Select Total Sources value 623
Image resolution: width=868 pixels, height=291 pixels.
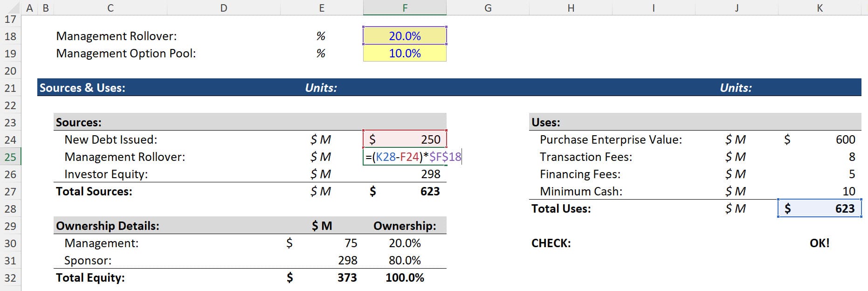click(405, 191)
